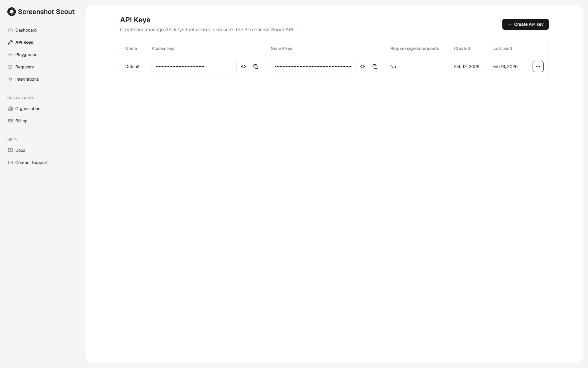The height and width of the screenshot is (368, 588).
Task: Show the masked secret key
Action: click(363, 67)
